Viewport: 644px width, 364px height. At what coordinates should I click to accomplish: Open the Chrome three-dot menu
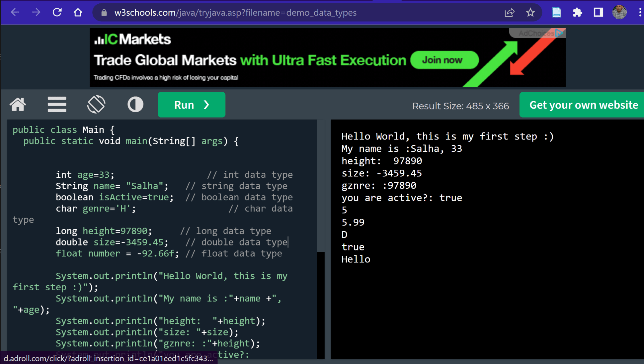click(x=639, y=12)
